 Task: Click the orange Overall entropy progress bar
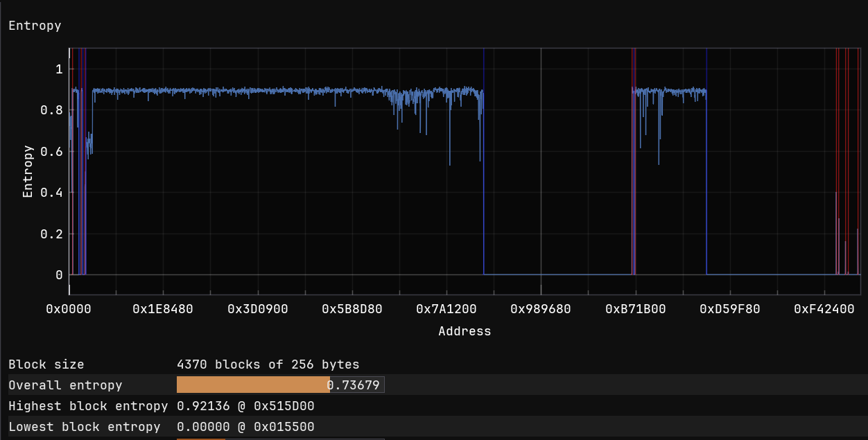(x=252, y=385)
